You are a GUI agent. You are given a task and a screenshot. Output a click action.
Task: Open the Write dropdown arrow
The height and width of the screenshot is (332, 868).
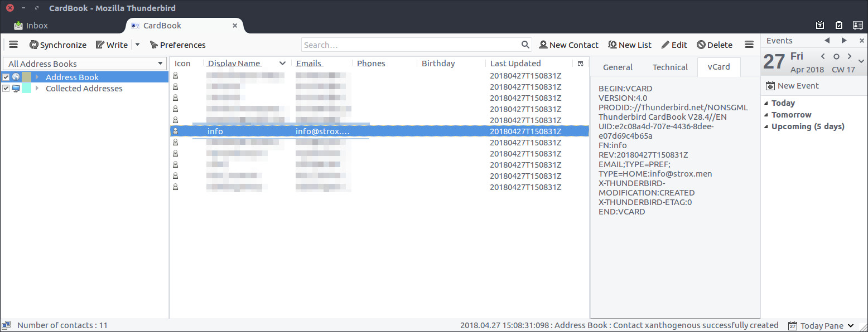[x=137, y=45]
